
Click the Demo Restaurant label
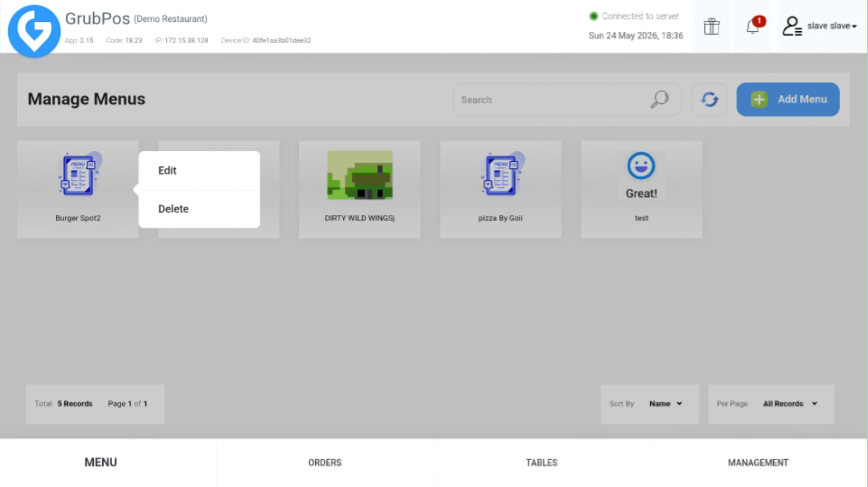click(x=170, y=19)
